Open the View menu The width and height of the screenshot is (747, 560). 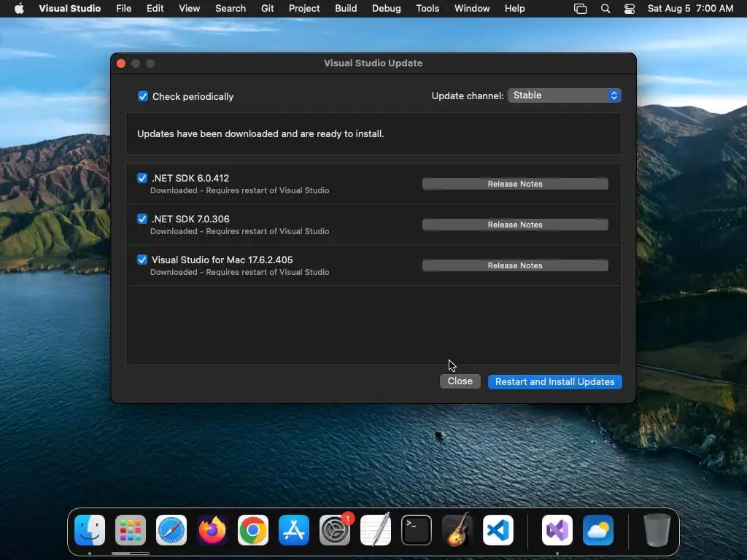[189, 9]
